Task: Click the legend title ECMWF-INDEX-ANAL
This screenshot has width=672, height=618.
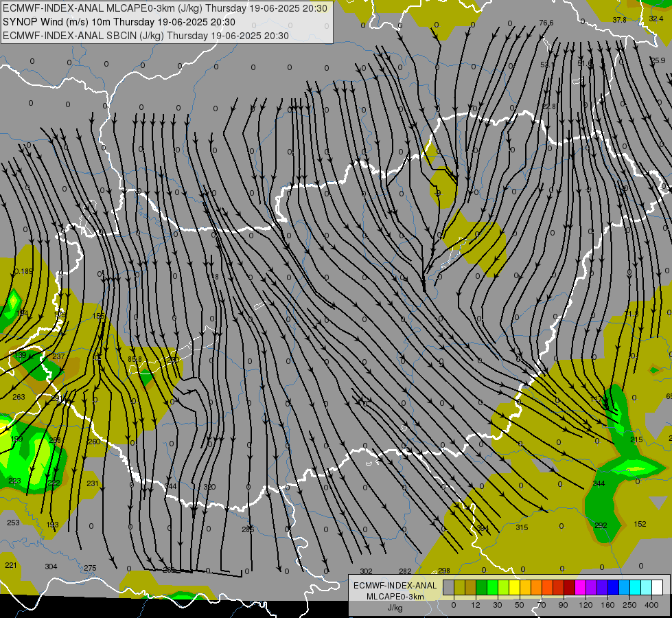Action: click(x=395, y=586)
